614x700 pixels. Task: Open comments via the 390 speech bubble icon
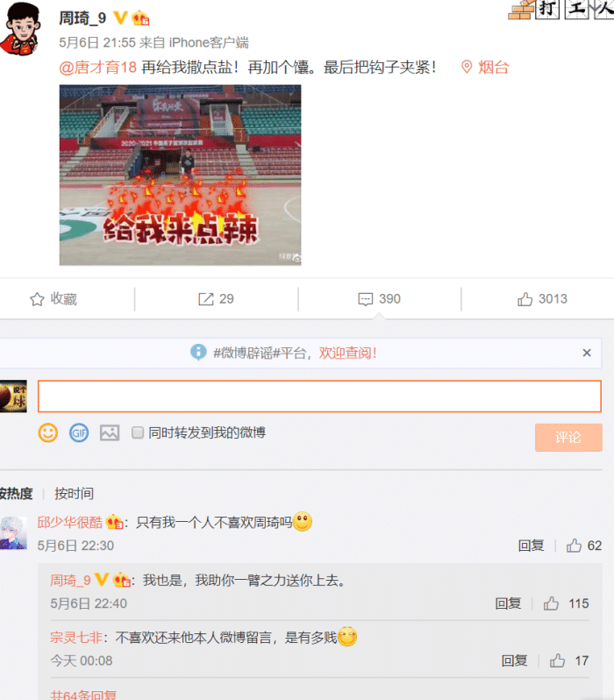[x=365, y=299]
